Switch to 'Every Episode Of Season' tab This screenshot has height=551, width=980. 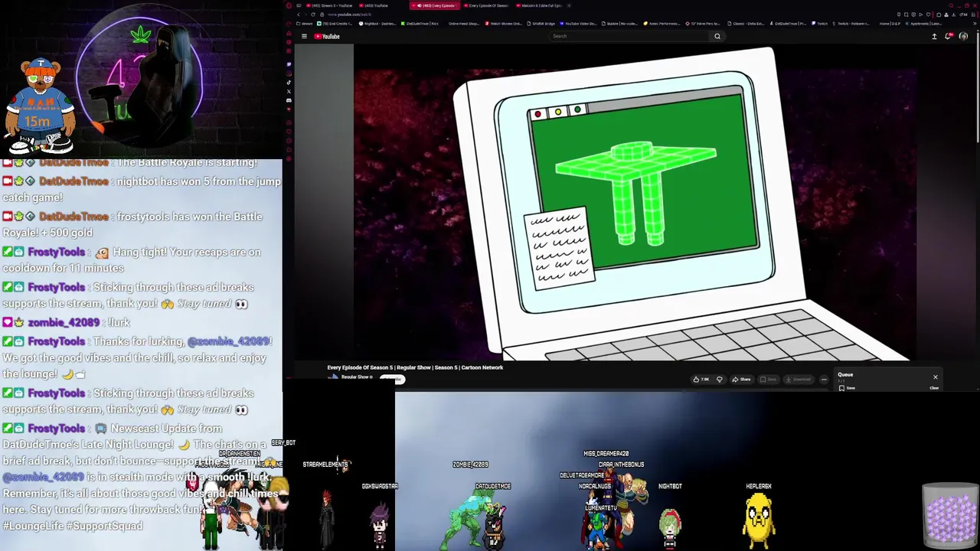(486, 5)
